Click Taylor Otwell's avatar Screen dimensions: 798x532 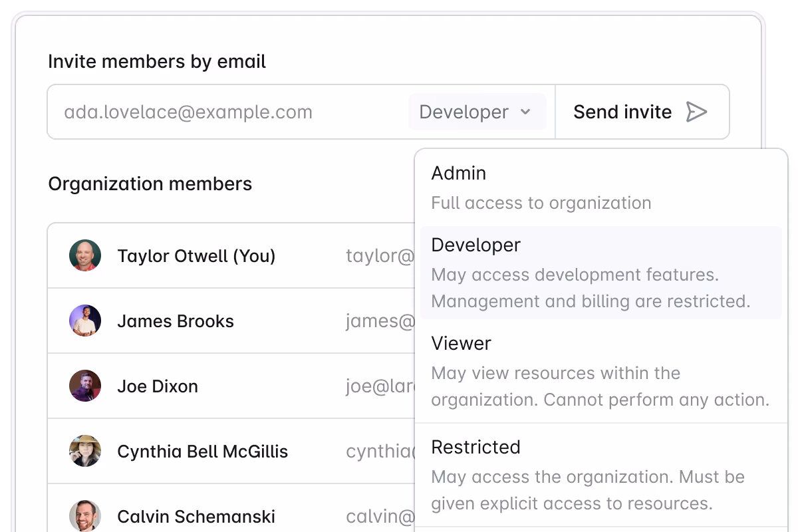[85, 255]
